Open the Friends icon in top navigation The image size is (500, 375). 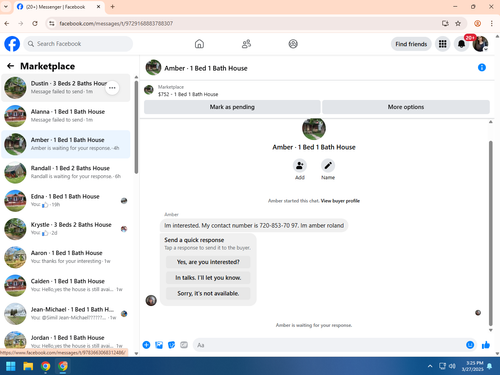[x=246, y=44]
